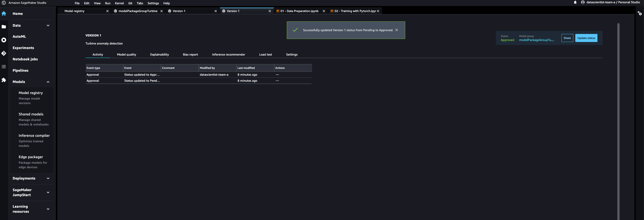This screenshot has width=644, height=220.
Task: Open the Tabs menu
Action: click(x=140, y=3)
